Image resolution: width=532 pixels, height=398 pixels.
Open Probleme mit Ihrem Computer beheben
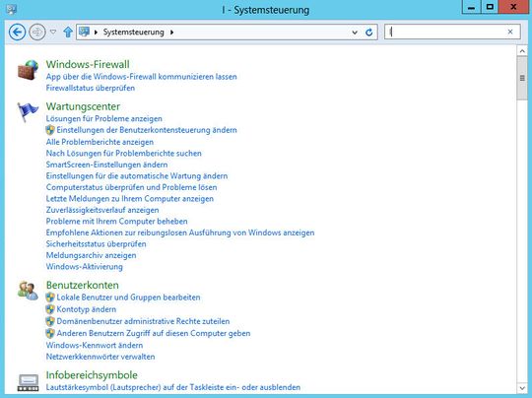pos(116,222)
